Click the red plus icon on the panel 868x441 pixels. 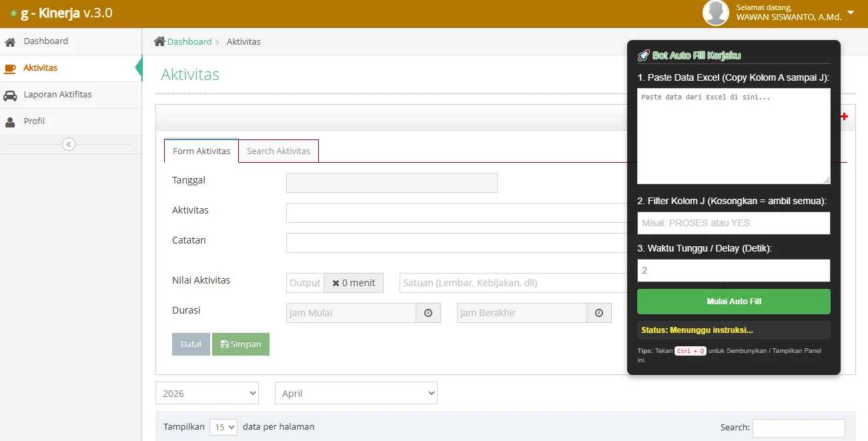tap(844, 117)
